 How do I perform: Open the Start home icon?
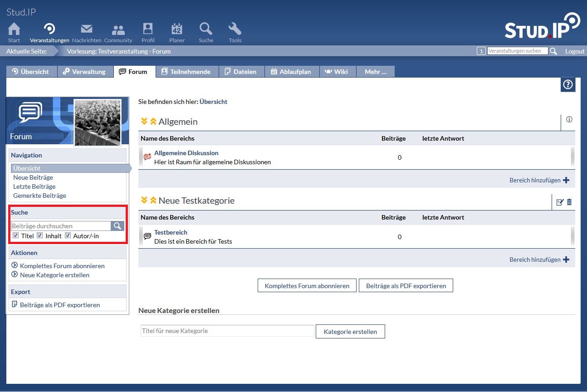pyautogui.click(x=14, y=30)
